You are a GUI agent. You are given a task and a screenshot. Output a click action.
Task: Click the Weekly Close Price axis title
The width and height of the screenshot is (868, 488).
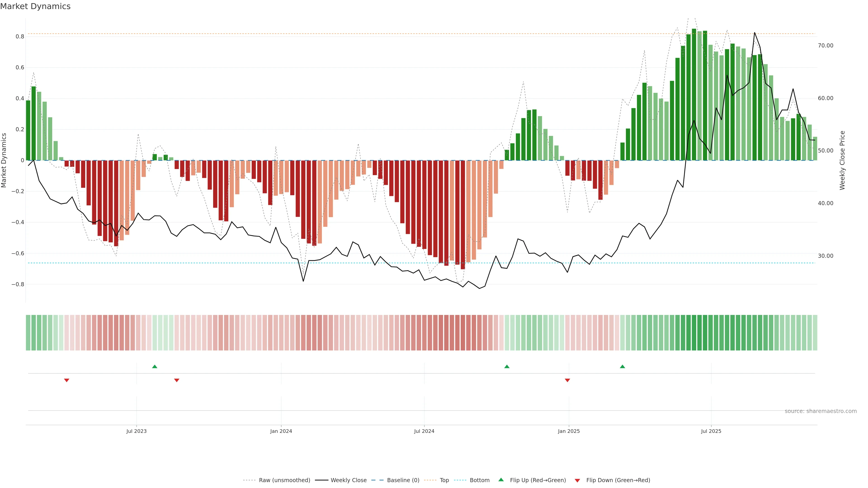coord(842,160)
